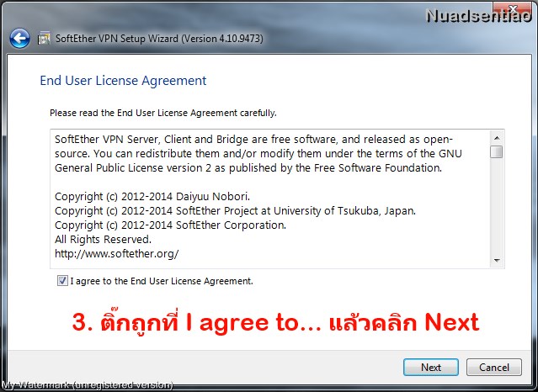Image resolution: width=538 pixels, height=392 pixels.
Task: Click the softether.org URL in license text
Action: (117, 254)
